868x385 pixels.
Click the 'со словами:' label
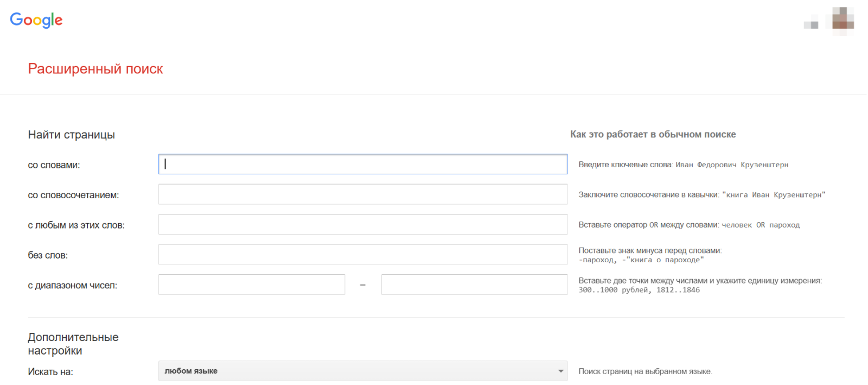click(54, 165)
